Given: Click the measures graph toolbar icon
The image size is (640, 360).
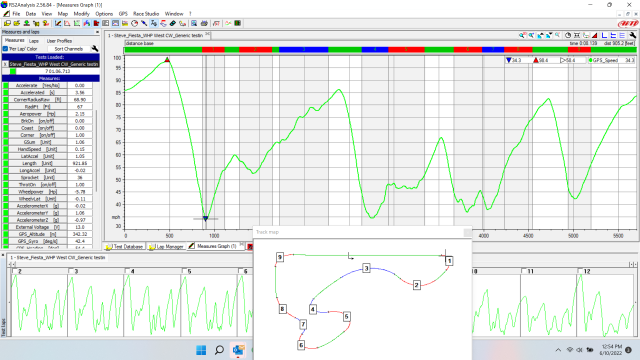Looking at the screenshot, I should [58, 23].
